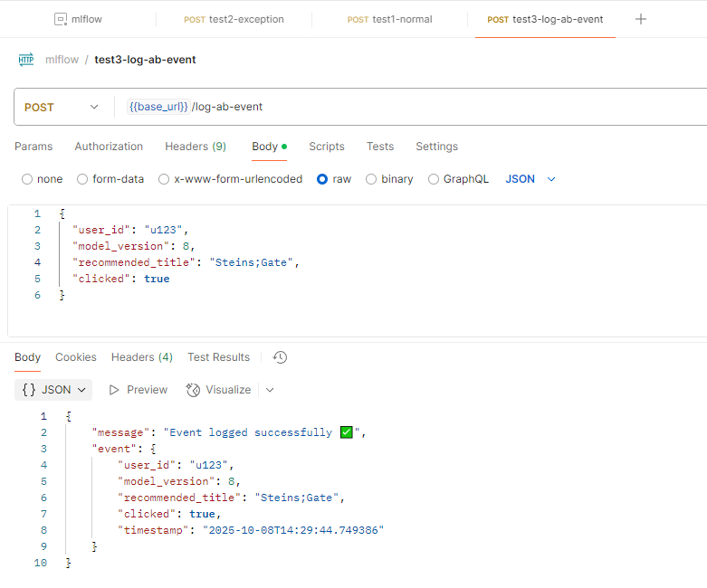Switch to the Headers (9) request tab
The width and height of the screenshot is (707, 588).
(x=196, y=147)
